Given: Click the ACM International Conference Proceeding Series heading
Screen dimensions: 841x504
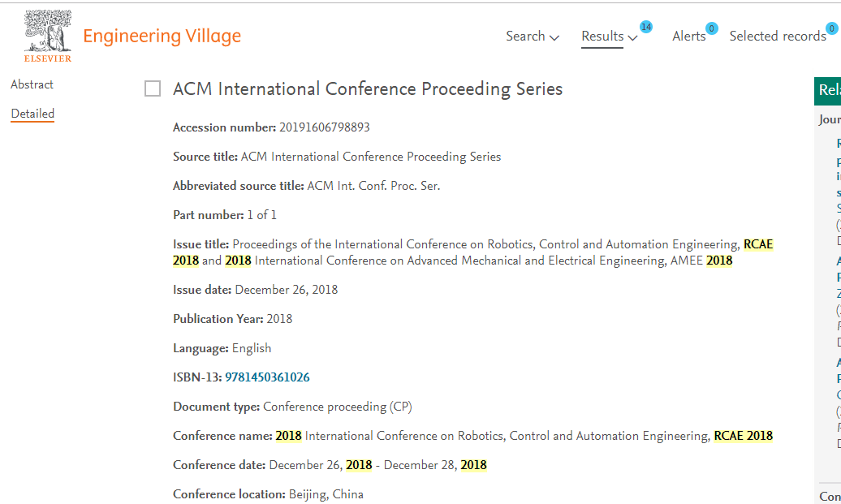Looking at the screenshot, I should click(368, 89).
